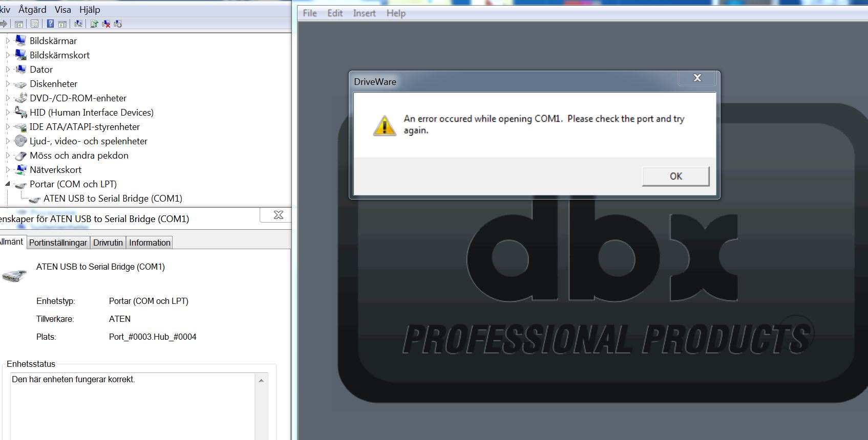Click the Ljud-, video- speaker icon
Image resolution: width=868 pixels, height=440 pixels.
click(20, 141)
